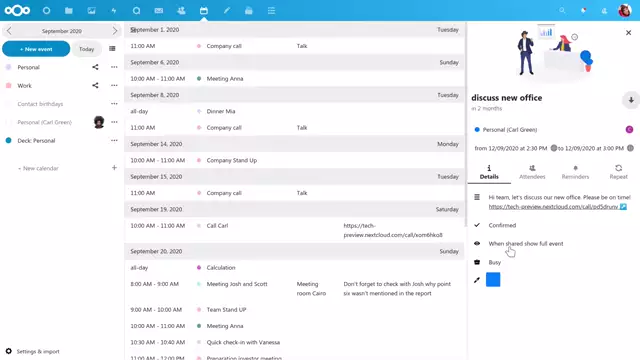Toggle Deck: Personal calendar visibility
Viewport: 640px width, 360px height.
(x=8, y=140)
